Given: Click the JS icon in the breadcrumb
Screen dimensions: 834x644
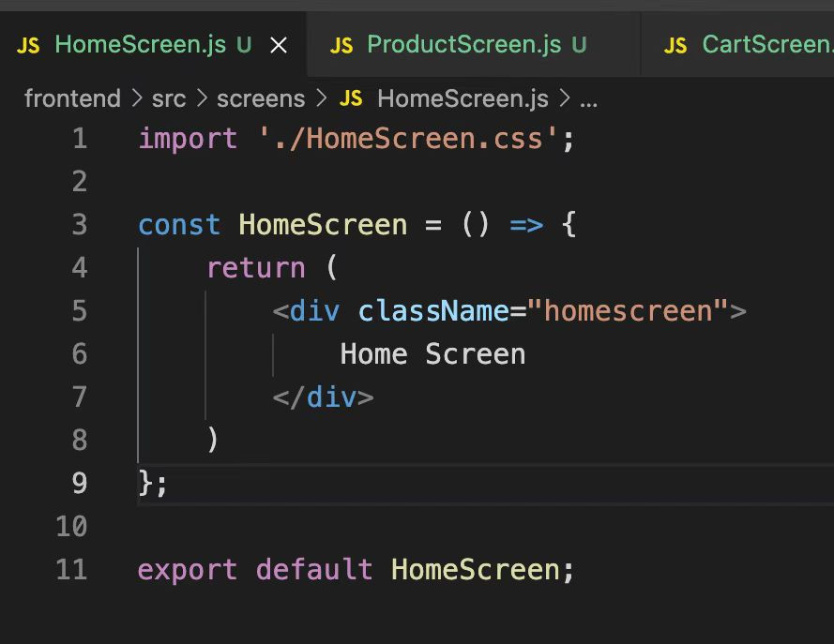Looking at the screenshot, I should coord(351,98).
